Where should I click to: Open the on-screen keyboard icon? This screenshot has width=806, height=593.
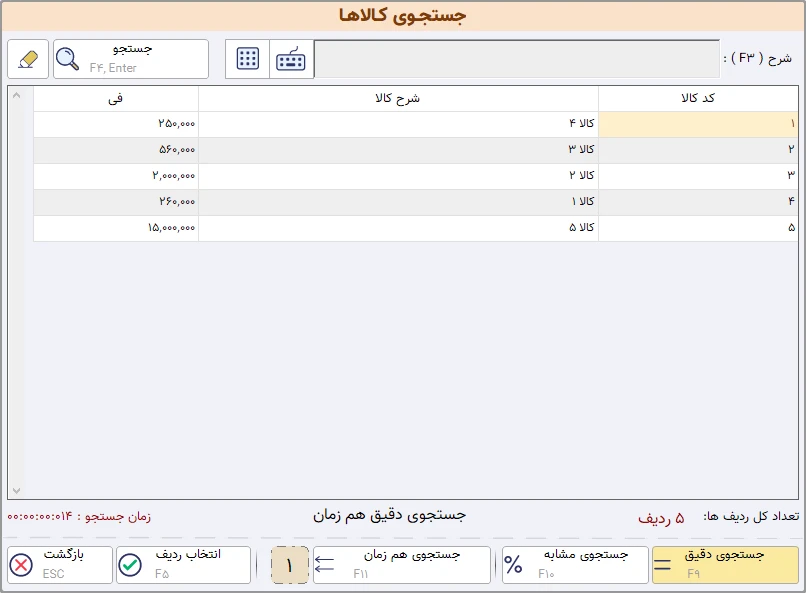[x=289, y=59]
